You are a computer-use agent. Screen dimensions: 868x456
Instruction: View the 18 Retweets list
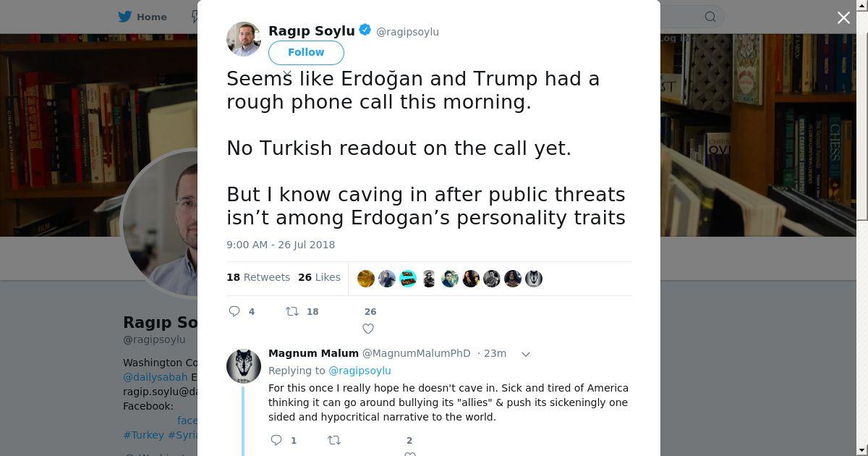258,277
